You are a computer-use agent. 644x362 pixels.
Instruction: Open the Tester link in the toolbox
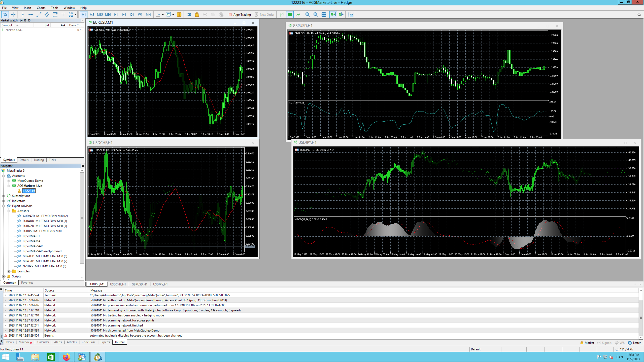[x=634, y=343]
